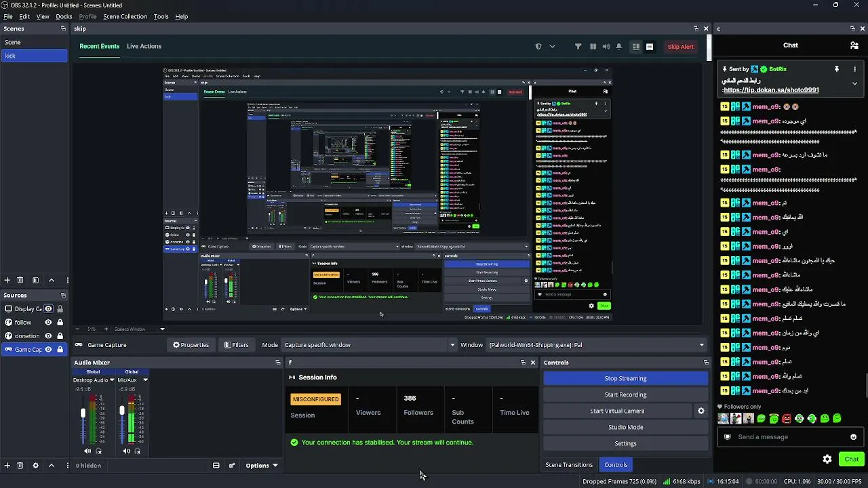Image resolution: width=868 pixels, height=488 pixels.
Task: Add a new scene in Scenes panel
Action: click(x=7, y=280)
